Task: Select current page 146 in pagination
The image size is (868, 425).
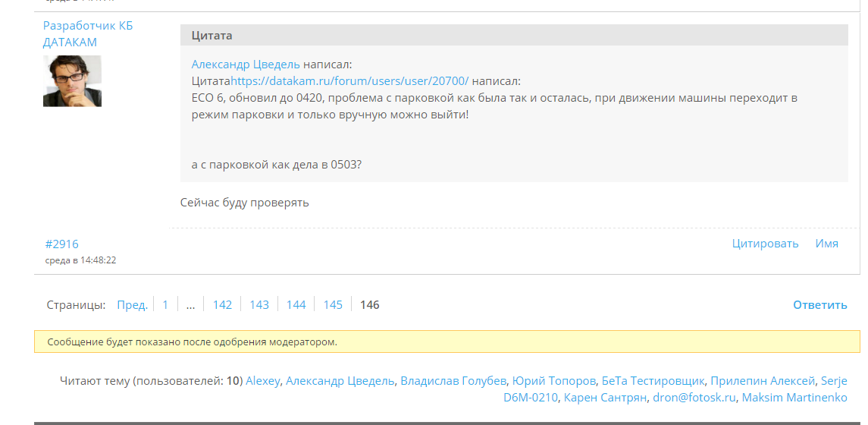Action: (x=370, y=305)
